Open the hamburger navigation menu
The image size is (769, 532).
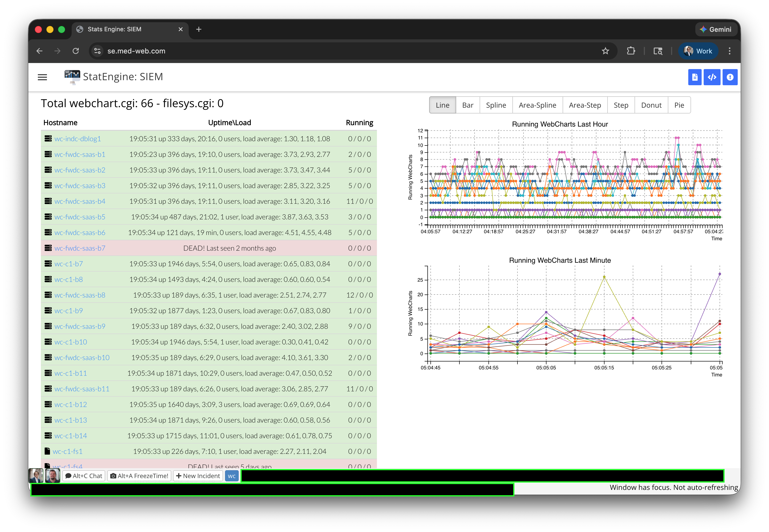pos(42,77)
